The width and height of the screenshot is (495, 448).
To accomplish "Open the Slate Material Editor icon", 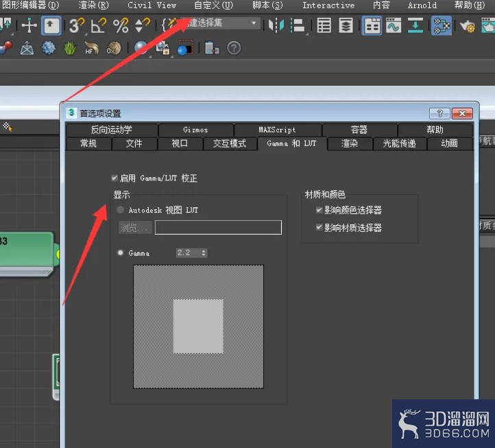I will click(441, 25).
